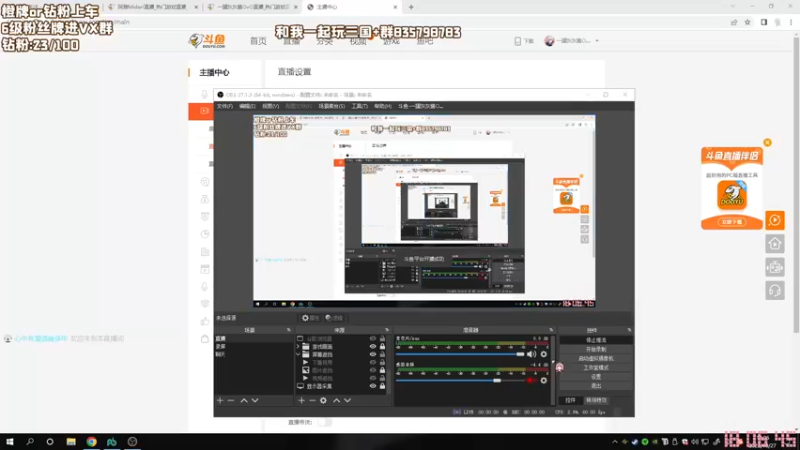
Task: Pop out the Audio Mixer dock icon
Action: click(x=551, y=330)
